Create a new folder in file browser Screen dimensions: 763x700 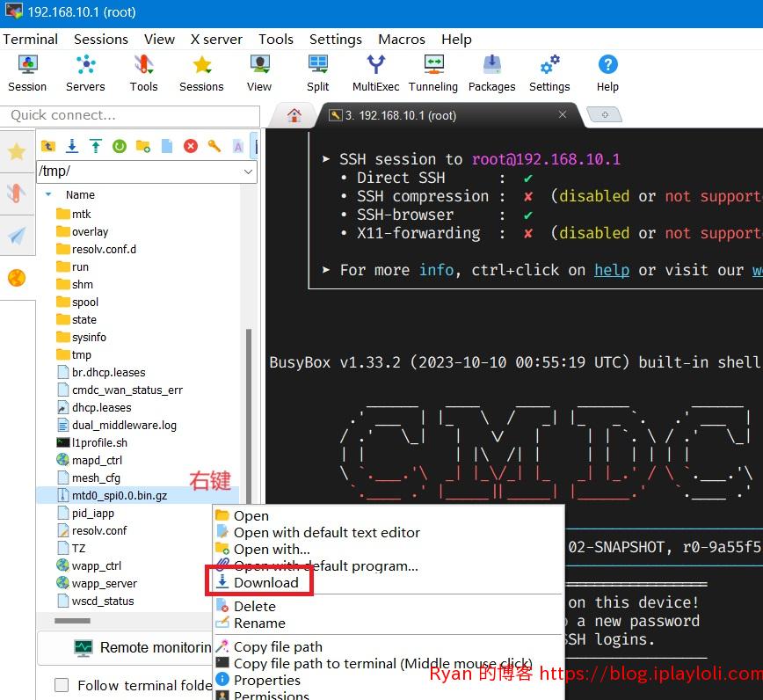click(143, 146)
